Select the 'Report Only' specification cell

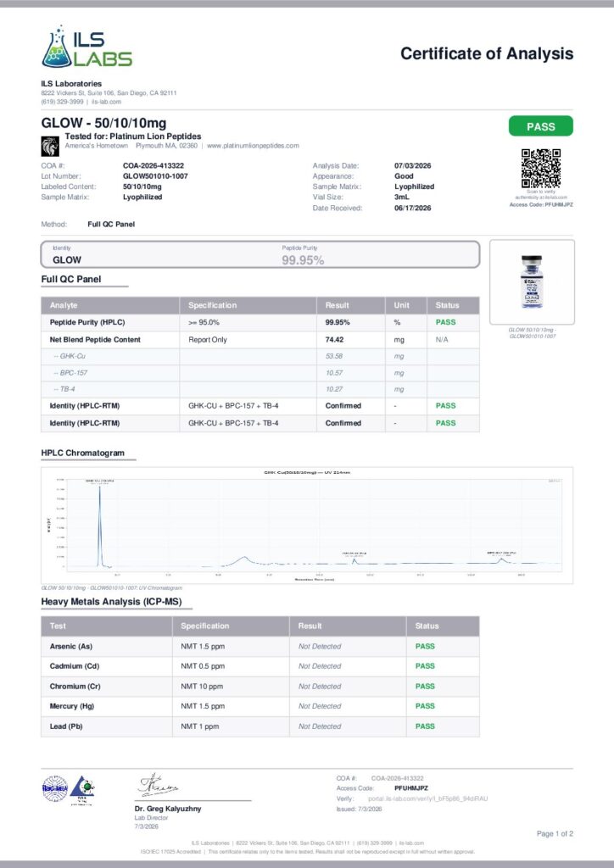[x=208, y=340]
